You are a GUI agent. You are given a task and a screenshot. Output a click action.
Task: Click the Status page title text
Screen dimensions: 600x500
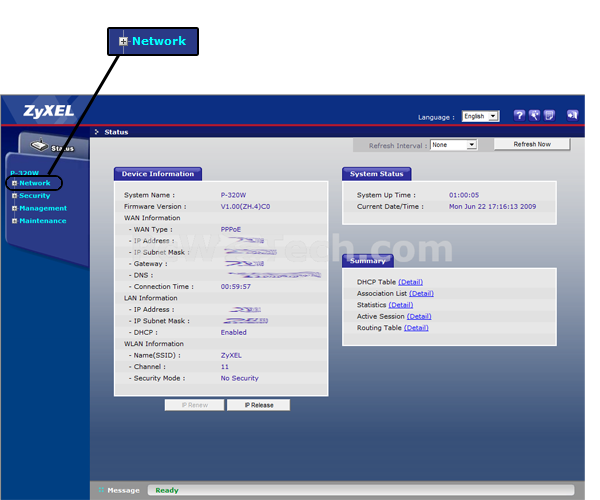coord(116,132)
